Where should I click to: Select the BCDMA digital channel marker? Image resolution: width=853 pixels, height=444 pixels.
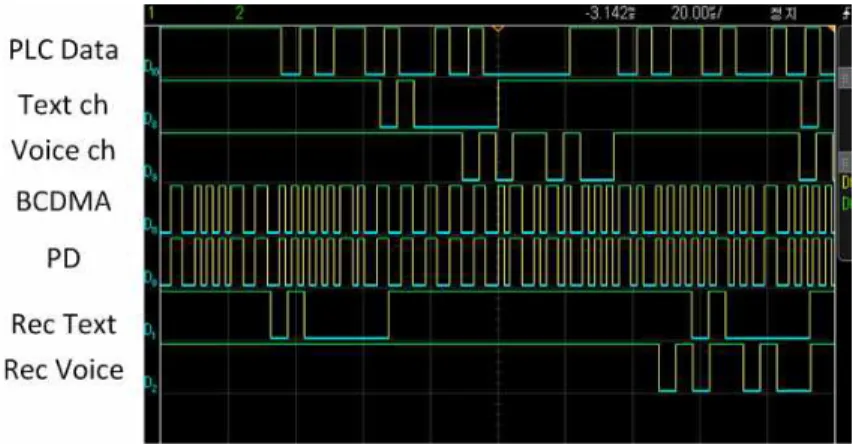(151, 225)
